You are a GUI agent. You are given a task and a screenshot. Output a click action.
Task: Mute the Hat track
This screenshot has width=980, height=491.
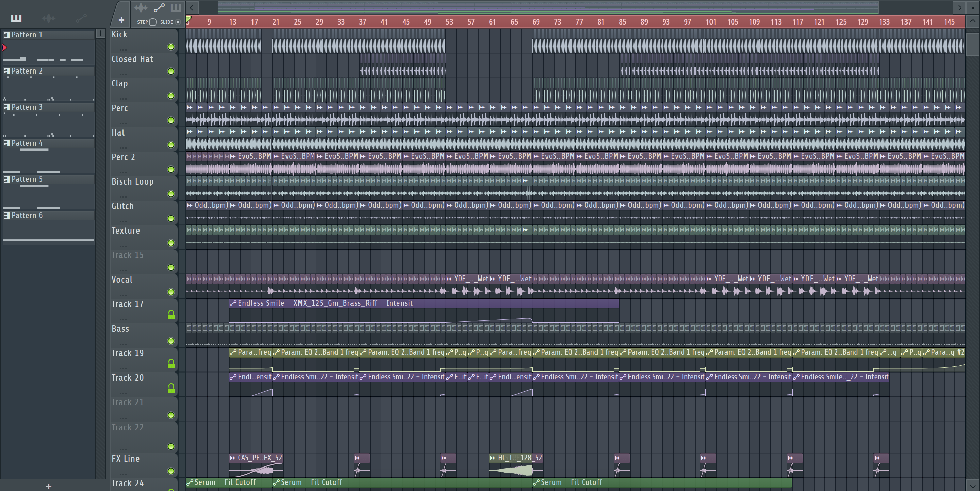171,145
